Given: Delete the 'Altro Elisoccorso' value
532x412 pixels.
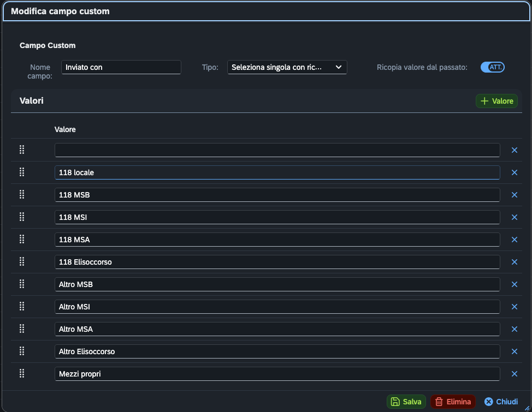Looking at the screenshot, I should click(x=515, y=351).
